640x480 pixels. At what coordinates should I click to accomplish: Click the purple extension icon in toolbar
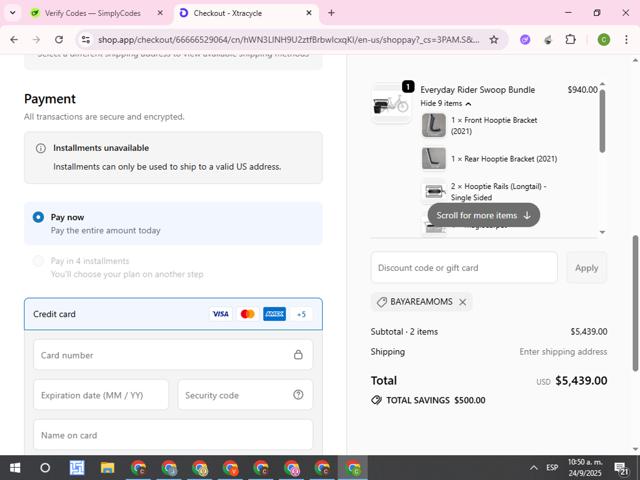(x=525, y=40)
